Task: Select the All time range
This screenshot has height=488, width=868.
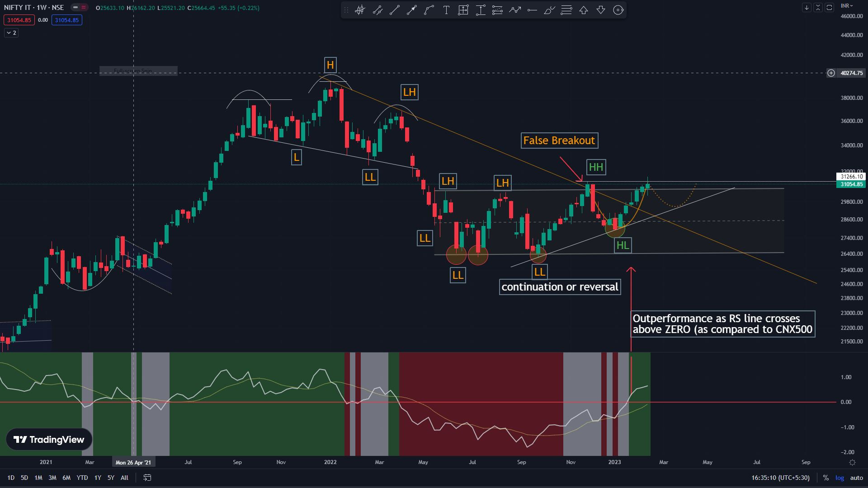Action: pos(124,478)
